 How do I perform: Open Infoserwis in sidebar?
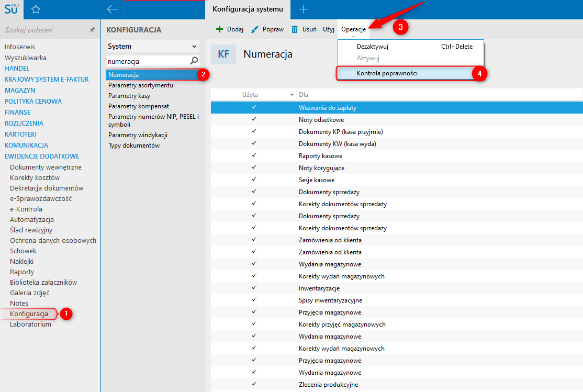click(20, 47)
